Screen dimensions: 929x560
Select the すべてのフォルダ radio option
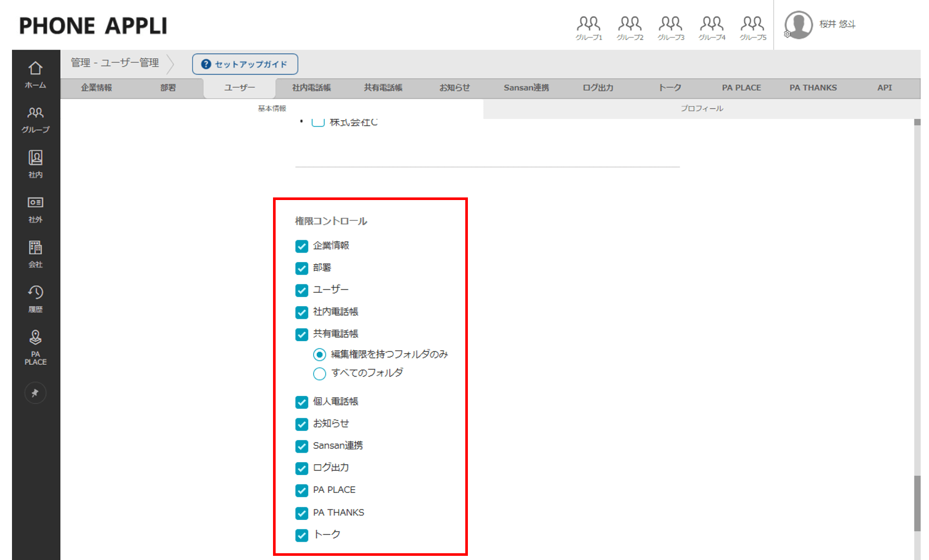[319, 374]
